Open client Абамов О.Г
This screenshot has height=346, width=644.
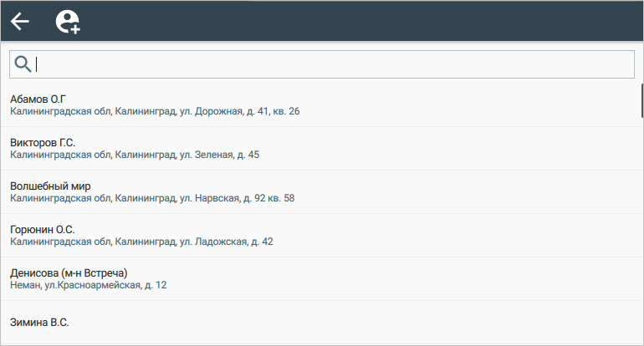38,99
